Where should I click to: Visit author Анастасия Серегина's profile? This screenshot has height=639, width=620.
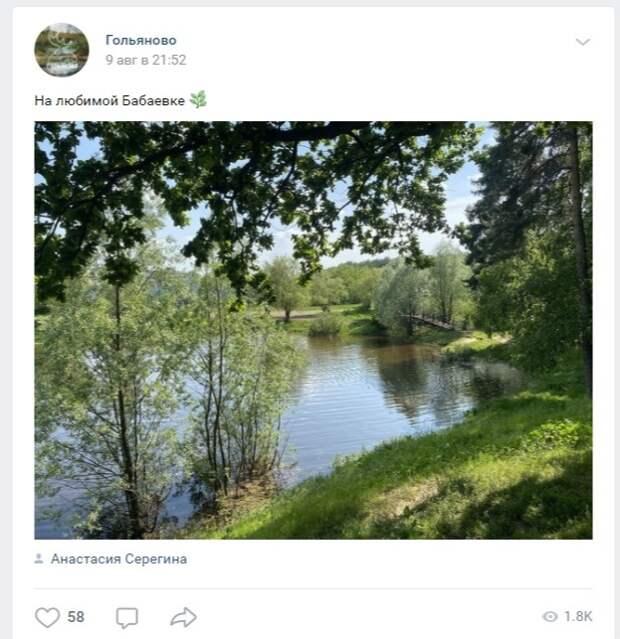pyautogui.click(x=119, y=559)
